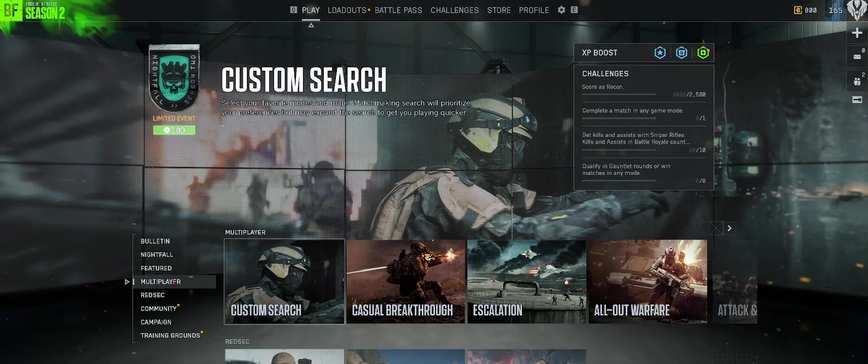Viewport: 868px width, 364px height.
Task: Click the triangle marker beneath PLAY
Action: (311, 25)
